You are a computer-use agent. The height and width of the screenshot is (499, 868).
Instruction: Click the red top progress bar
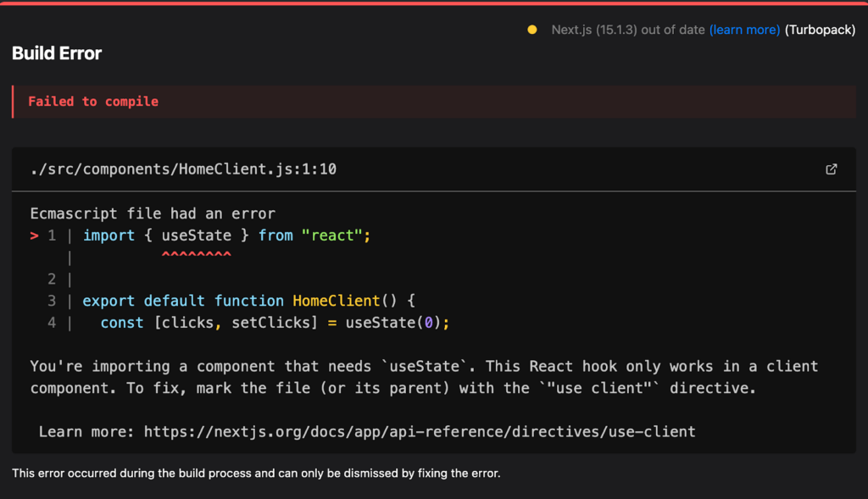click(x=434, y=3)
